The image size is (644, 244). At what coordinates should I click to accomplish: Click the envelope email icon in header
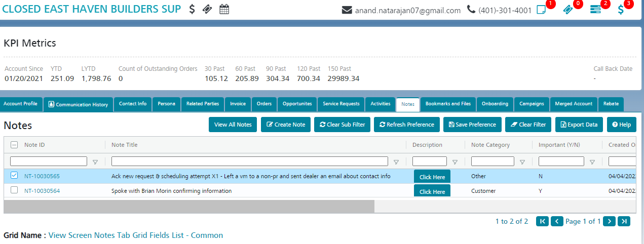pyautogui.click(x=347, y=10)
